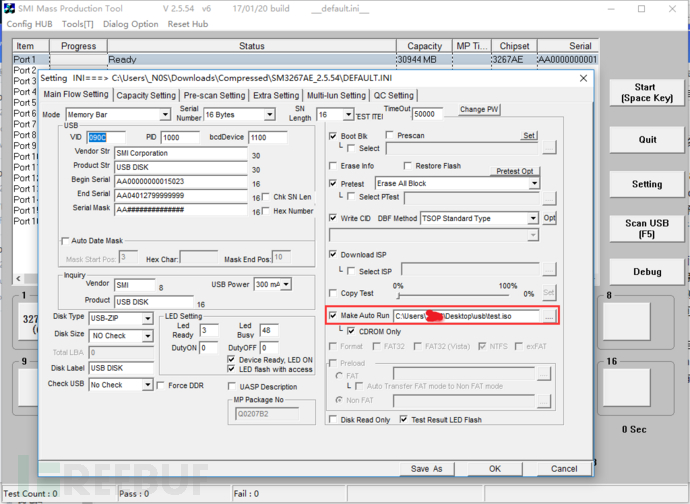This screenshot has height=504, width=690.
Task: Click the TimeOut 50000 field
Action: coord(427,114)
